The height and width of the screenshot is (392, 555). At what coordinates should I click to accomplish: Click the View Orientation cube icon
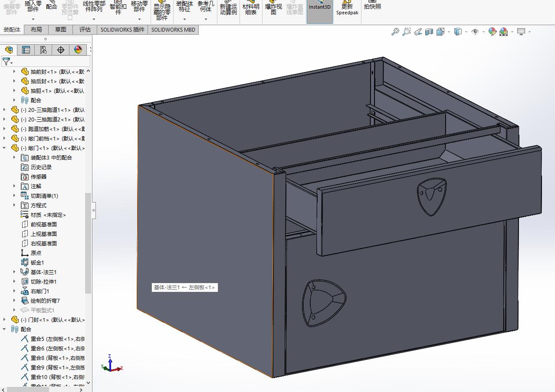coord(440,32)
